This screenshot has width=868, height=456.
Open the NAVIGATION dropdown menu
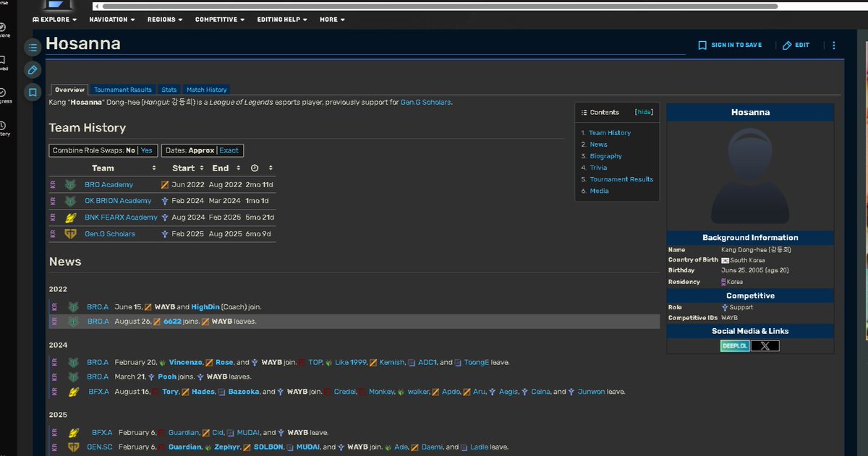point(112,20)
